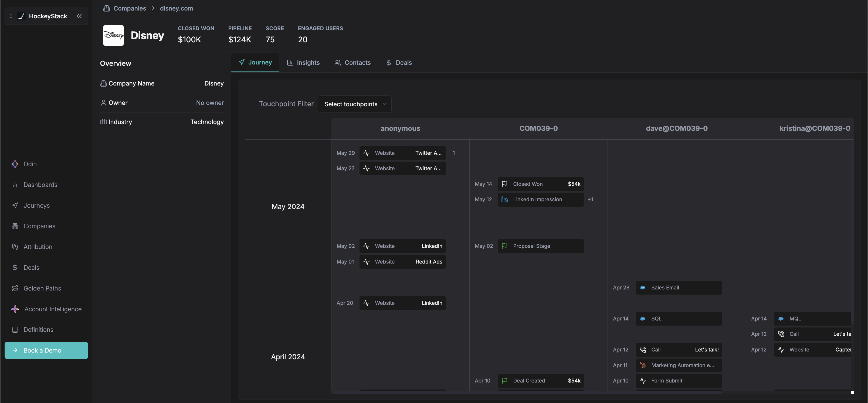Click the Disney logo thumbnail
This screenshot has height=403, width=868.
click(x=113, y=35)
